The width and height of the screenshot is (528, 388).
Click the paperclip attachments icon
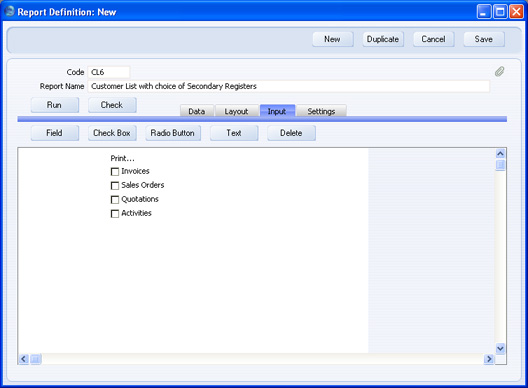499,71
